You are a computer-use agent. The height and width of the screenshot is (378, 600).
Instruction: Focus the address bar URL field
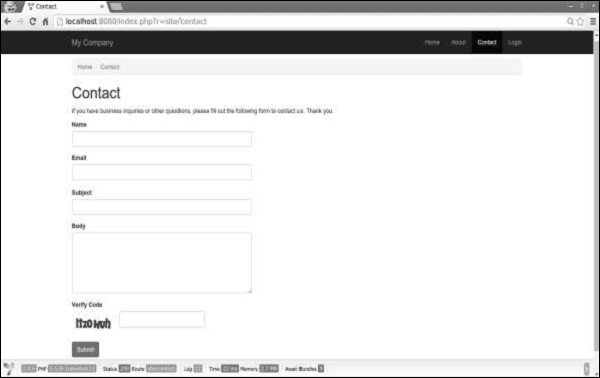[310, 21]
